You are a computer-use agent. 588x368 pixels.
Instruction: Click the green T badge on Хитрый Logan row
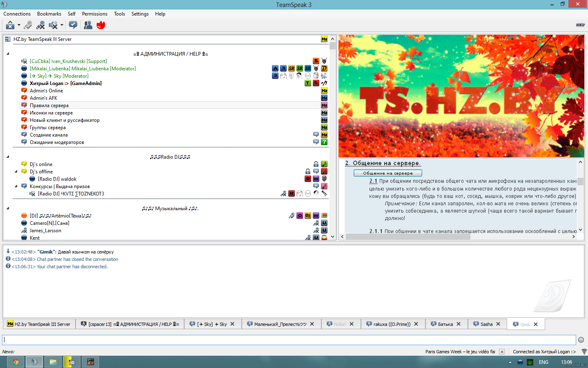point(308,83)
